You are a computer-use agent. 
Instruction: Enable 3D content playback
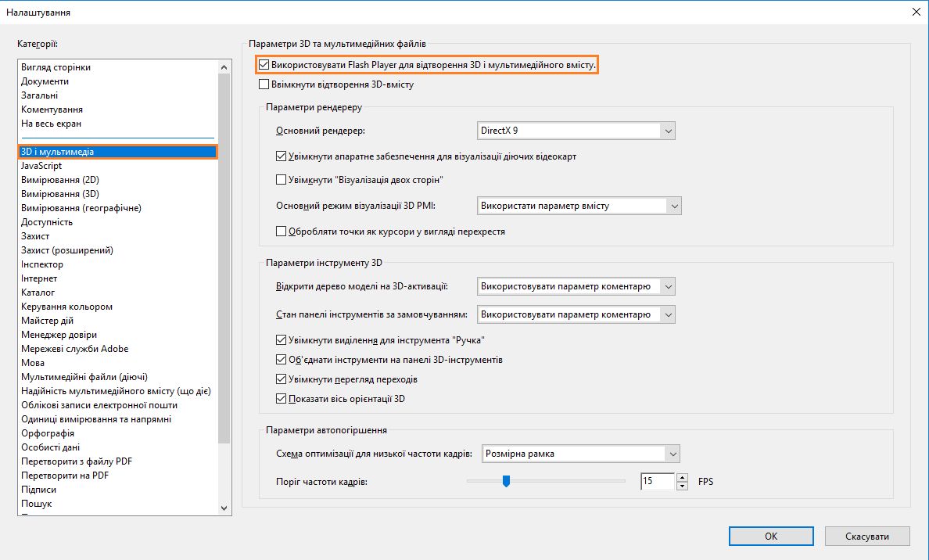[264, 84]
